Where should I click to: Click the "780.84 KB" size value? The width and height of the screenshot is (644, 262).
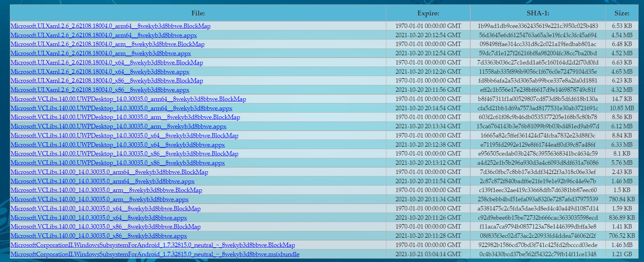(x=622, y=199)
